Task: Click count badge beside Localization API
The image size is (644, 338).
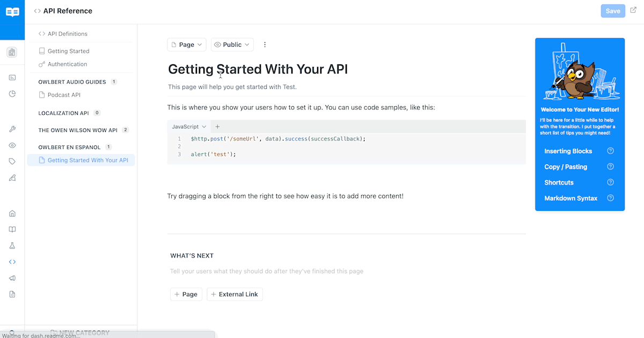Action: coord(97,113)
